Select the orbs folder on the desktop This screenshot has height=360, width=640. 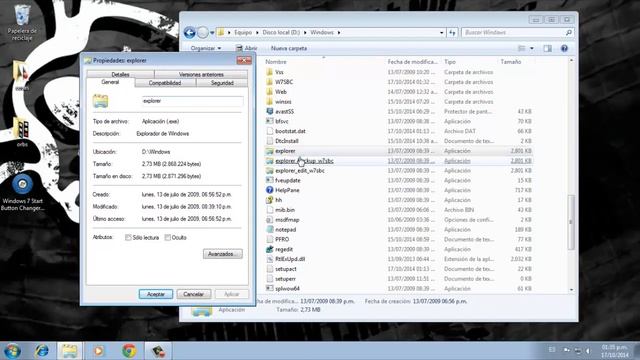click(22, 133)
